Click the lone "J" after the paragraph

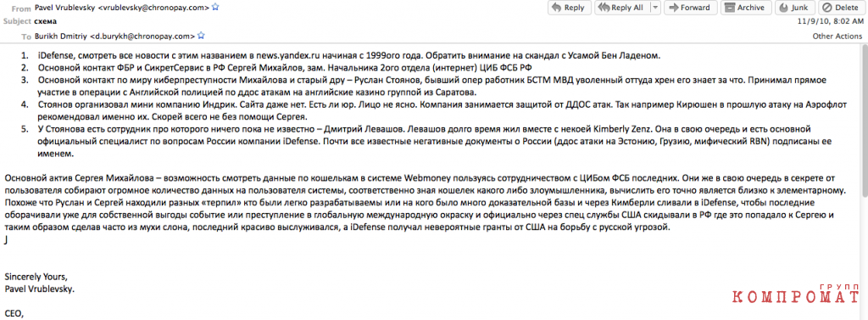(x=6, y=239)
